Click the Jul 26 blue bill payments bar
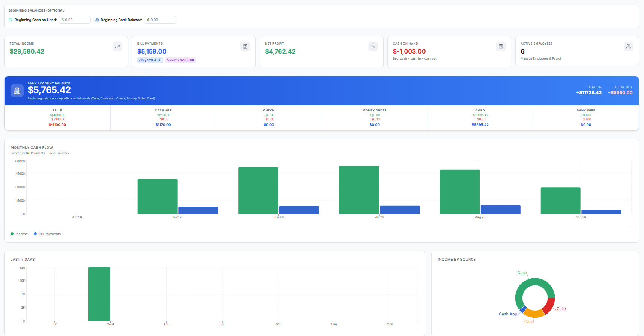 [400, 210]
